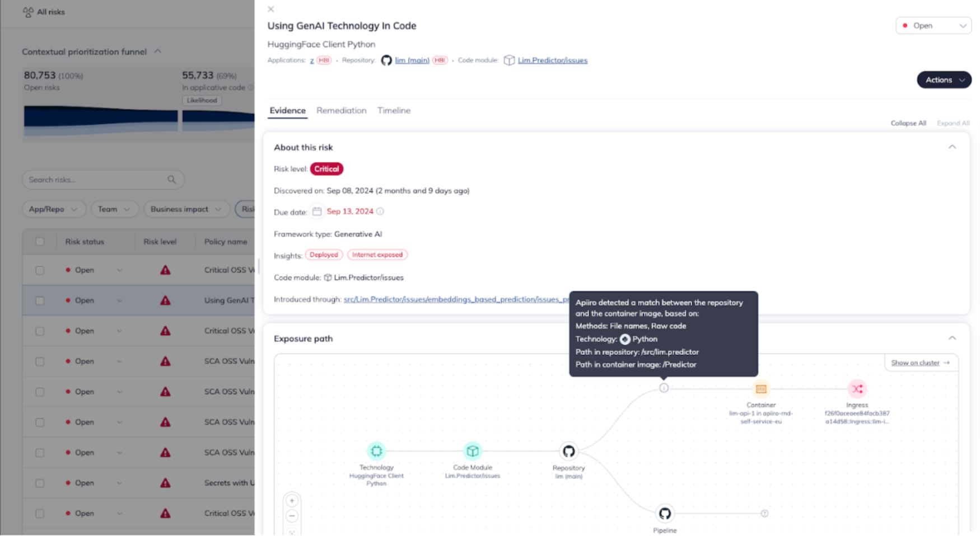Click the Technology node icon in exposure path
The width and height of the screenshot is (980, 536).
point(376,451)
